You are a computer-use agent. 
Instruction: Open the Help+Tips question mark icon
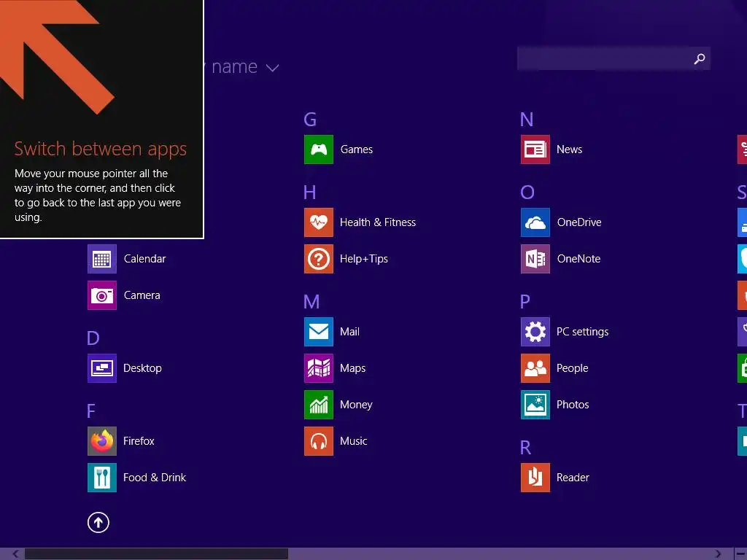point(318,259)
